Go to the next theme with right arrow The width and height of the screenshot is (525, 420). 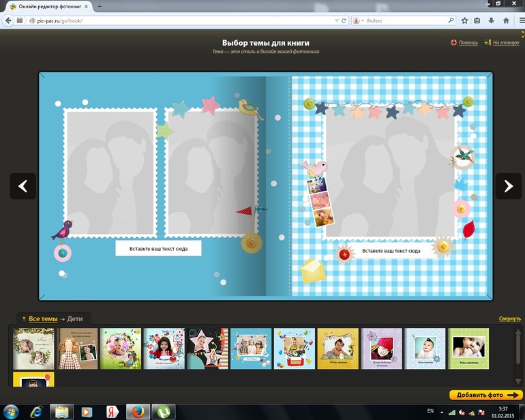tap(508, 186)
